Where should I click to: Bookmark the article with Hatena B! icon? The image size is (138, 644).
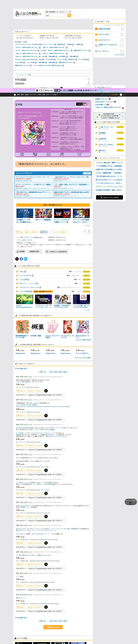coord(26,259)
